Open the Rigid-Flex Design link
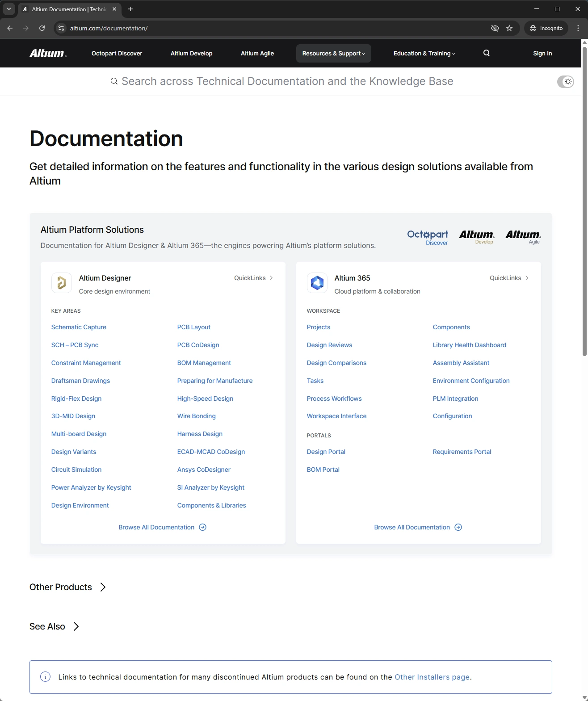The image size is (588, 701). coord(76,399)
